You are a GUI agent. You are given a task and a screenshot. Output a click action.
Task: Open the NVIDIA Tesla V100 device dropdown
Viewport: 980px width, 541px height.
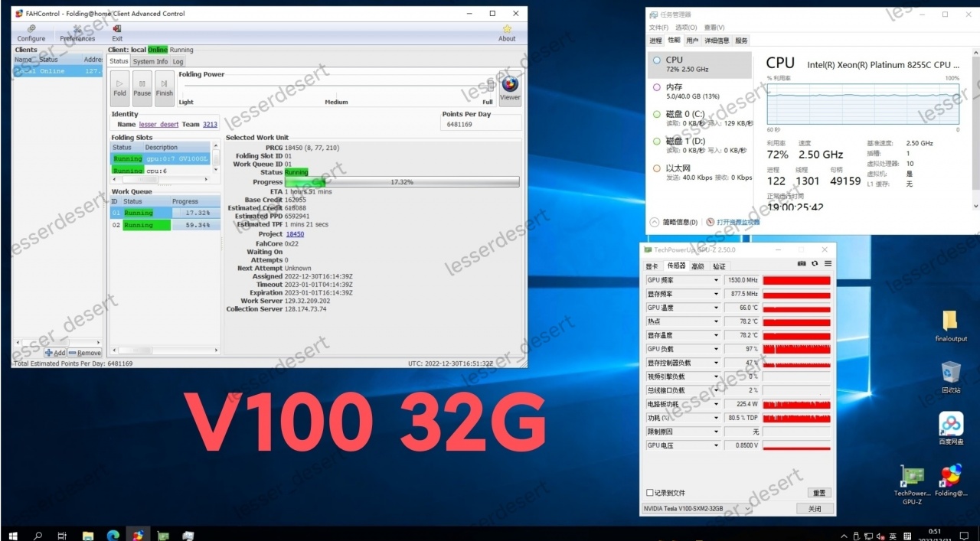tap(697, 509)
